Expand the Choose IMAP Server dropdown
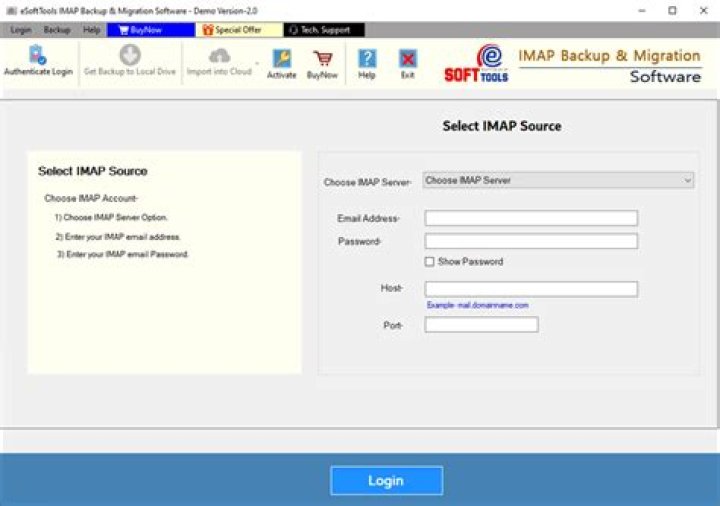720x506 pixels. click(558, 181)
